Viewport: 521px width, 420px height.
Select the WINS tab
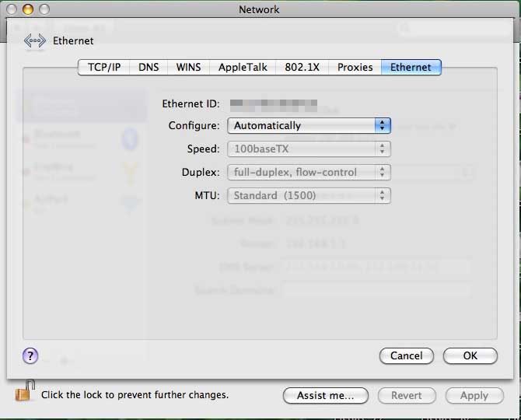pyautogui.click(x=188, y=68)
